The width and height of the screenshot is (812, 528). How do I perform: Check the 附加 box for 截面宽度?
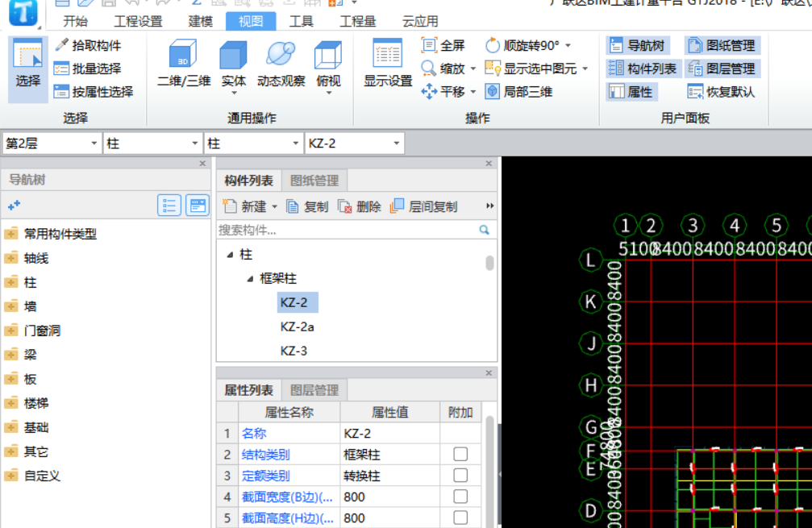460,497
